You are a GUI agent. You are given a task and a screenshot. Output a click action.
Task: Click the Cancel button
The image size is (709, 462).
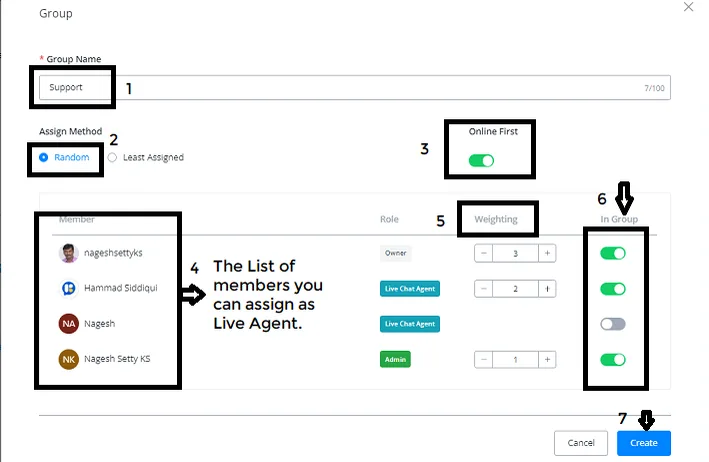coord(581,443)
